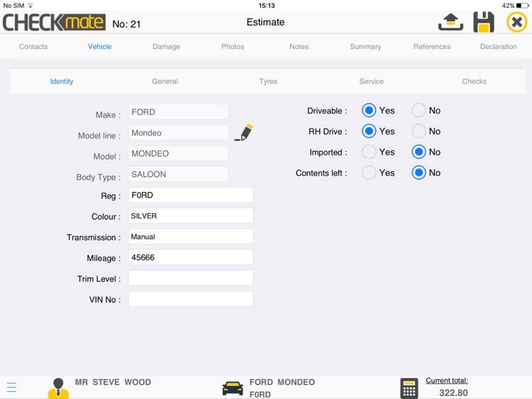
Task: Focus the Mileage field showing 45666
Action: click(x=191, y=257)
